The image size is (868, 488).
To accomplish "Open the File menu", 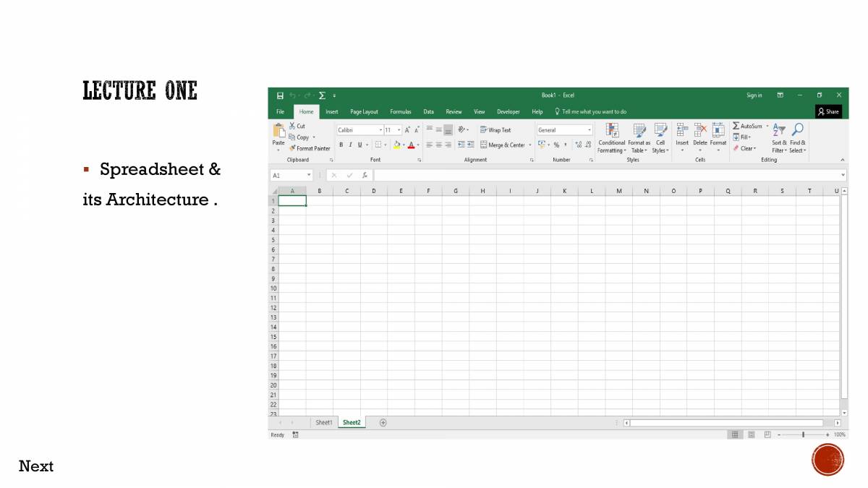I will coord(280,111).
